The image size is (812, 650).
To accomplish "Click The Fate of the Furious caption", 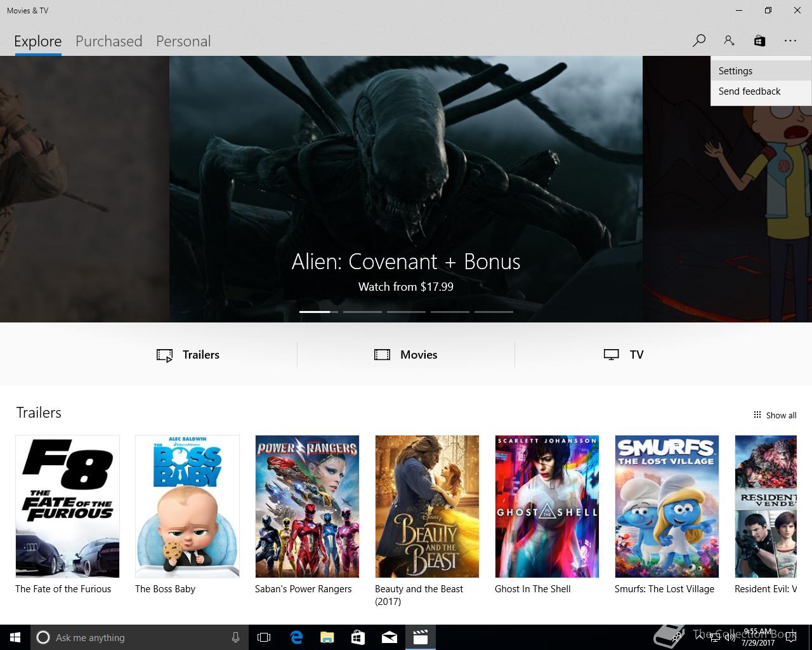I will (x=63, y=589).
